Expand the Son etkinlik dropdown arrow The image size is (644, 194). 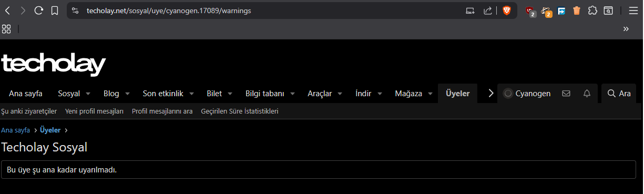192,94
